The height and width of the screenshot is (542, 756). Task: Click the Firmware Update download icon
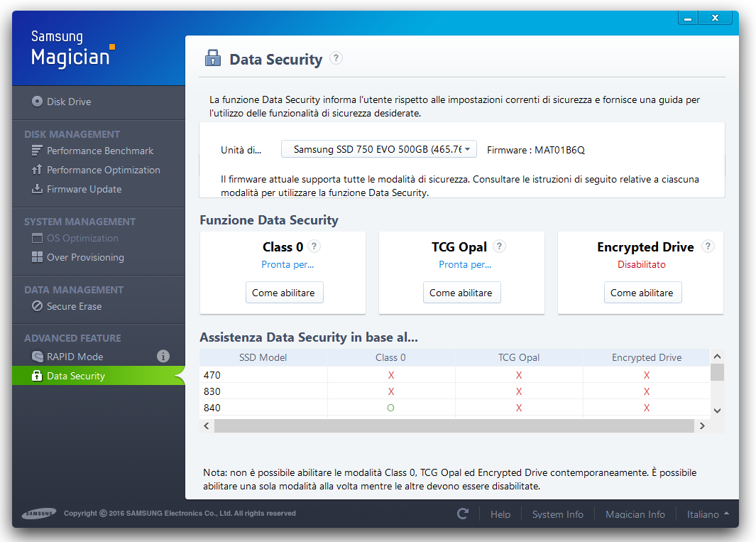(37, 189)
